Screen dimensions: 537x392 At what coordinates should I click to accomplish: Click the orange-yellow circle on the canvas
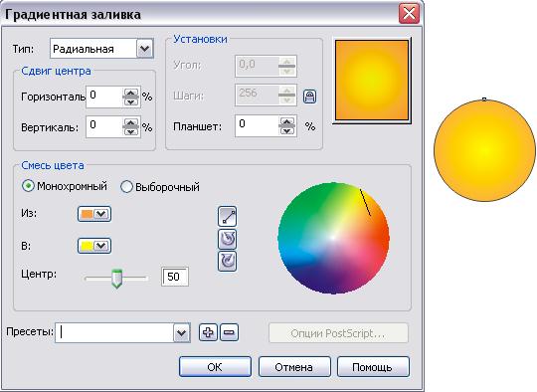[484, 150]
